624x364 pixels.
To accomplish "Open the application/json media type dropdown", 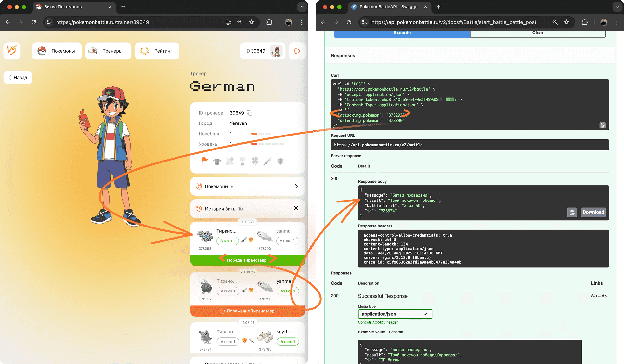I will tap(395, 314).
